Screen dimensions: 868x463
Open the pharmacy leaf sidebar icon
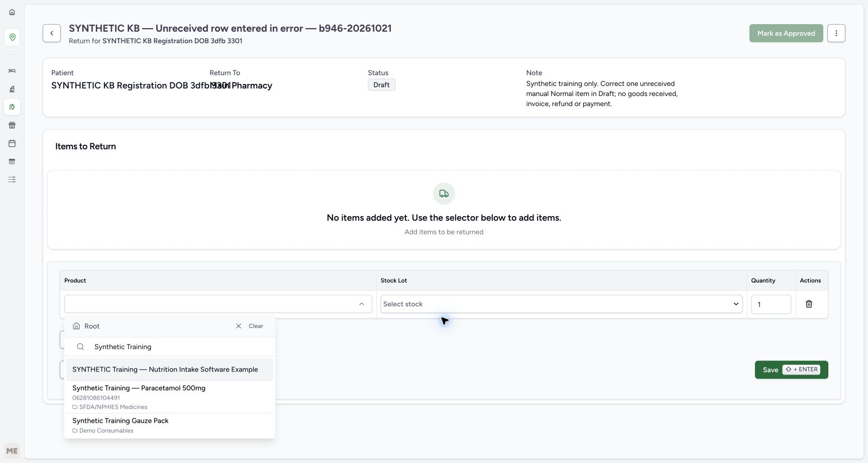(x=12, y=107)
